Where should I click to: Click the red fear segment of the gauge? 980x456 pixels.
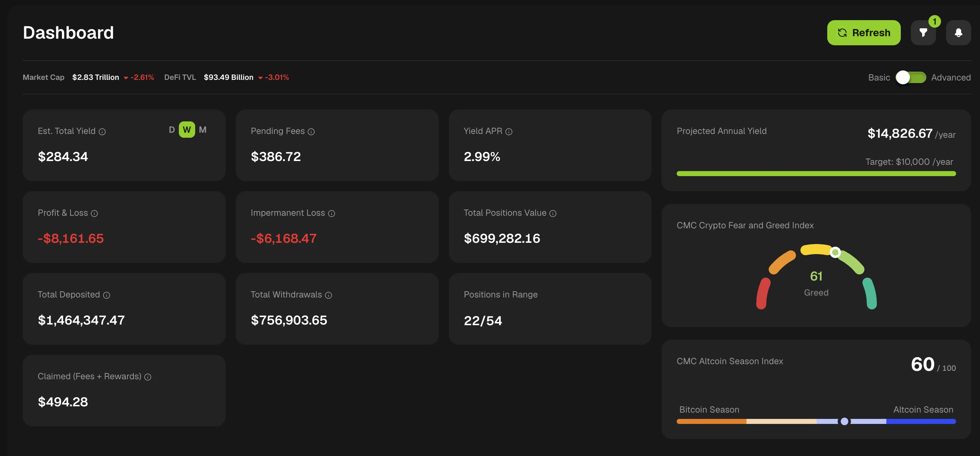763,293
